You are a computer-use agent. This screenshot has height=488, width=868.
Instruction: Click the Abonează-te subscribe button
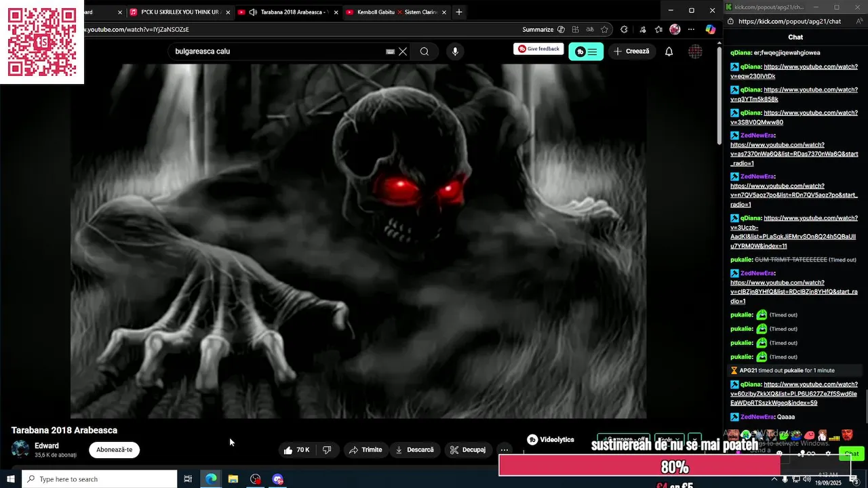114,450
